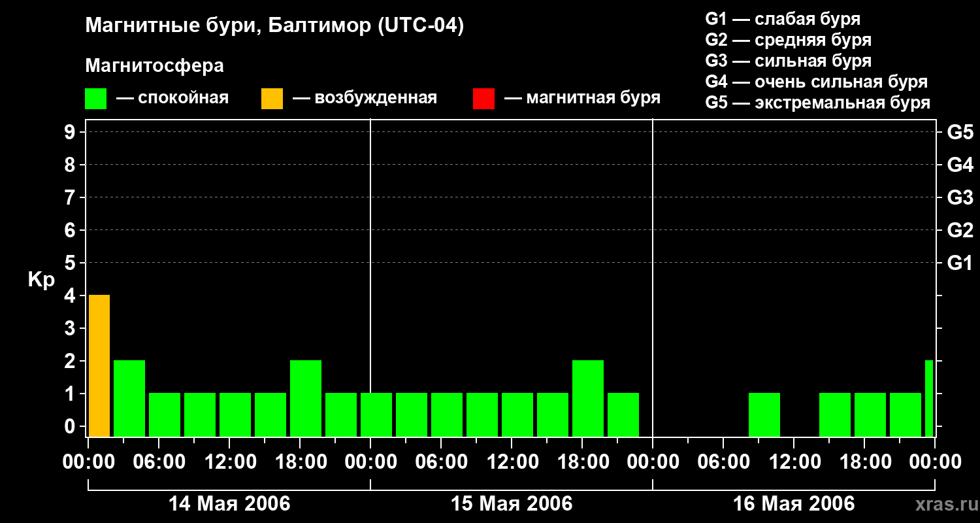Click the 'Kp' axis title
This screenshot has width=980, height=523.
[41, 280]
